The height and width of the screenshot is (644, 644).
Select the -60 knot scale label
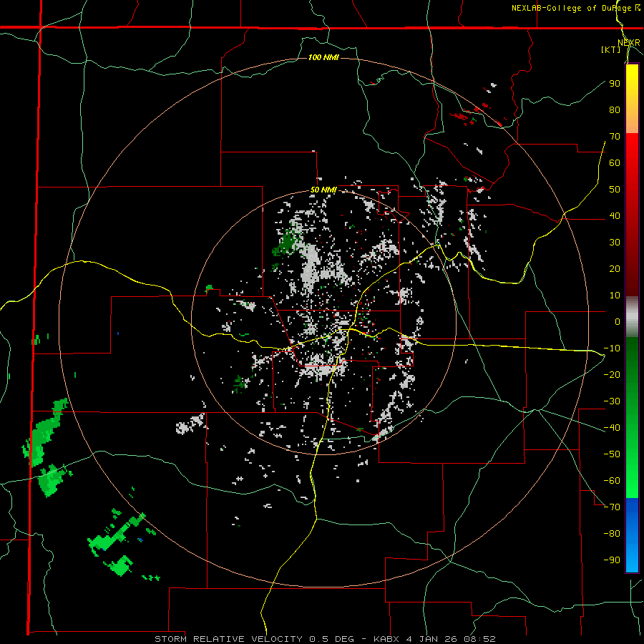[612, 481]
